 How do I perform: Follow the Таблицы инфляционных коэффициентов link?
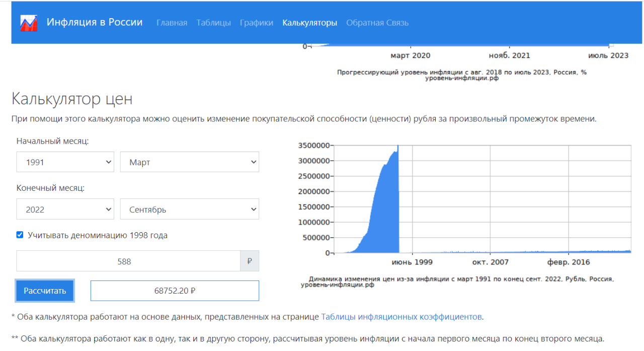(x=401, y=317)
